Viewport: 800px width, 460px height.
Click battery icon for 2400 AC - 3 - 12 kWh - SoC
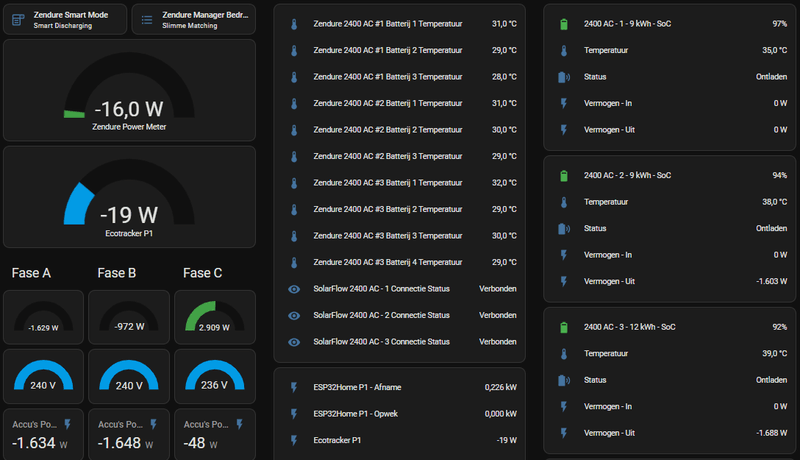564,327
